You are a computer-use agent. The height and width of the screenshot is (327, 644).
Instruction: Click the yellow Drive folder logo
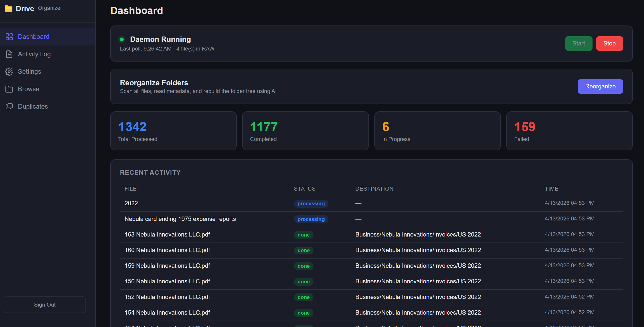pos(9,8)
